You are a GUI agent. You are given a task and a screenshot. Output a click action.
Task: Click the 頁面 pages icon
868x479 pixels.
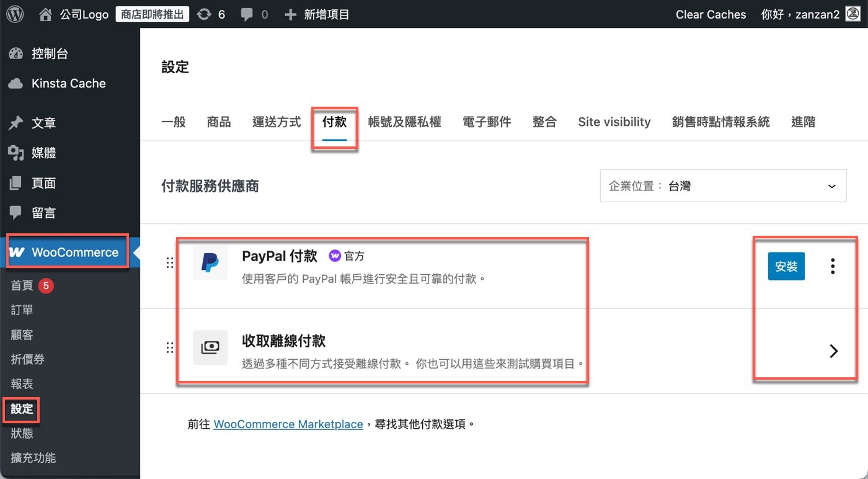[x=16, y=183]
